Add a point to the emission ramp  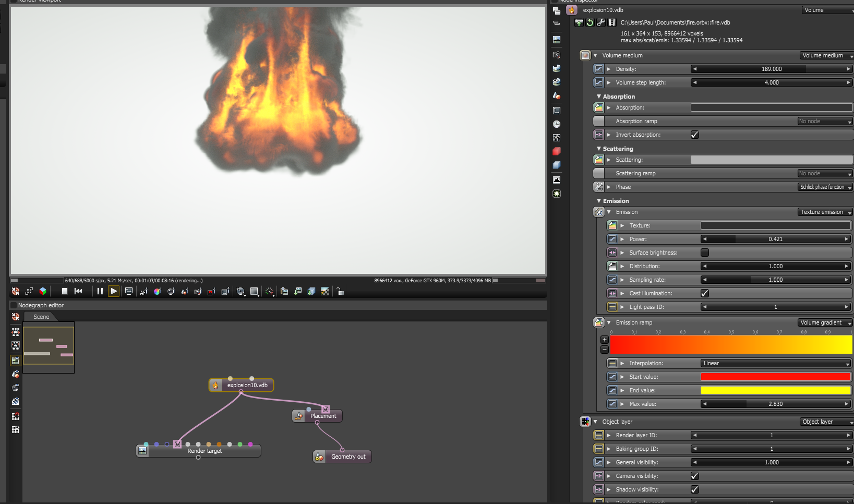pos(605,340)
